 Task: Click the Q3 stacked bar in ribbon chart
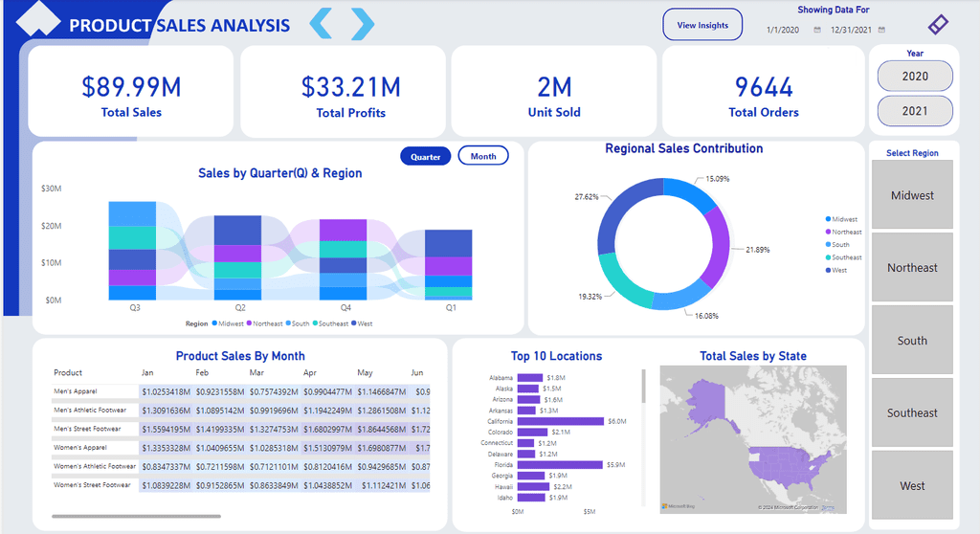pyautogui.click(x=132, y=251)
